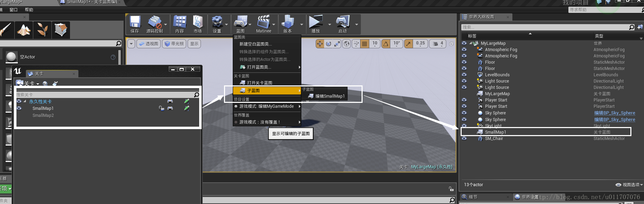The image size is (644, 204).
Task: Hide SM_Chair actor via eye icon
Action: click(464, 139)
